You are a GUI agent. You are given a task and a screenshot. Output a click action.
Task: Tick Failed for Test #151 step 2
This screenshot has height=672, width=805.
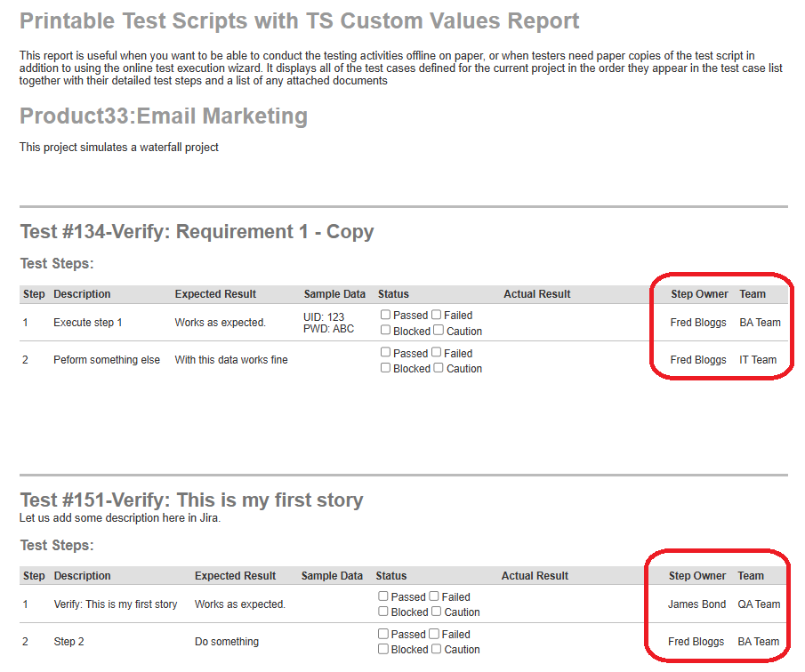click(435, 634)
